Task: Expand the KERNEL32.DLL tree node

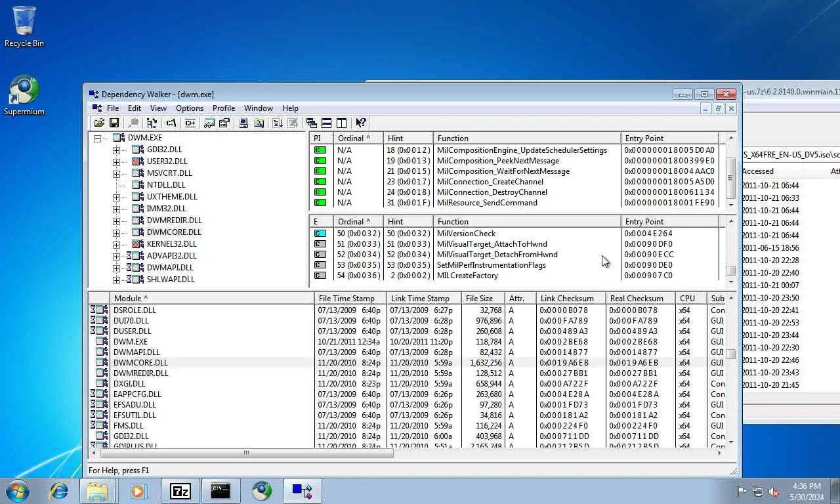Action: coord(117,245)
